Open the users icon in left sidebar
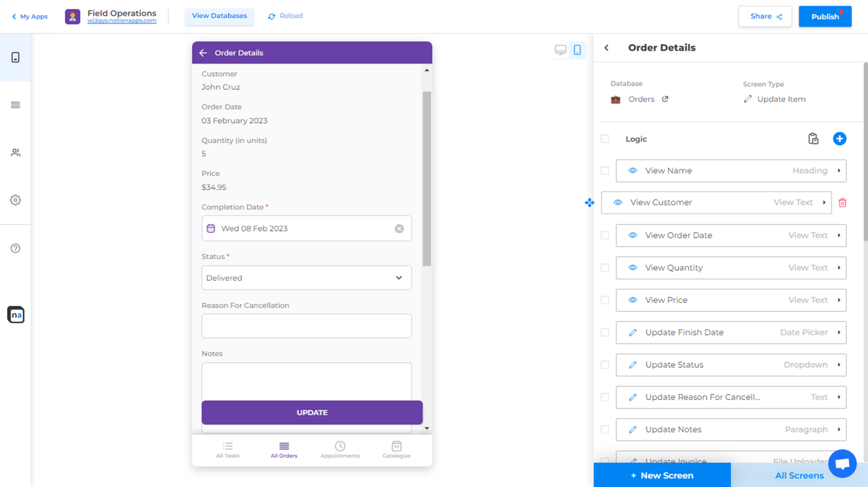The image size is (868, 487). click(15, 153)
